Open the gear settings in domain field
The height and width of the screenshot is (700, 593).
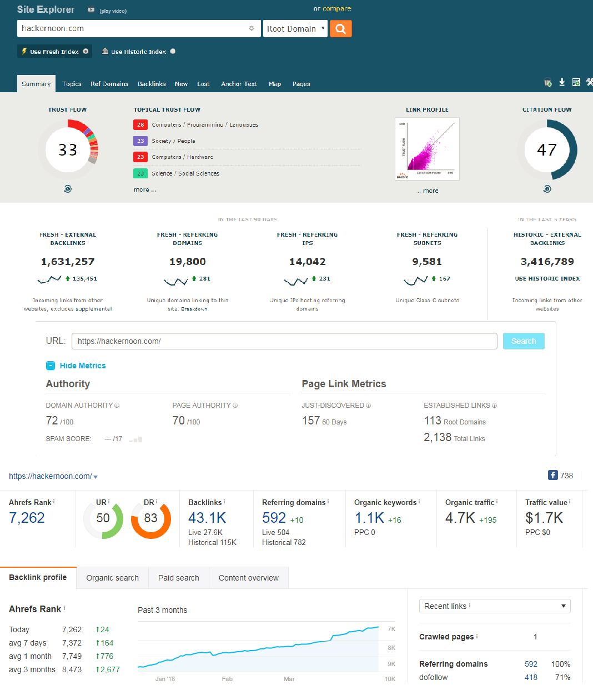pyautogui.click(x=252, y=28)
